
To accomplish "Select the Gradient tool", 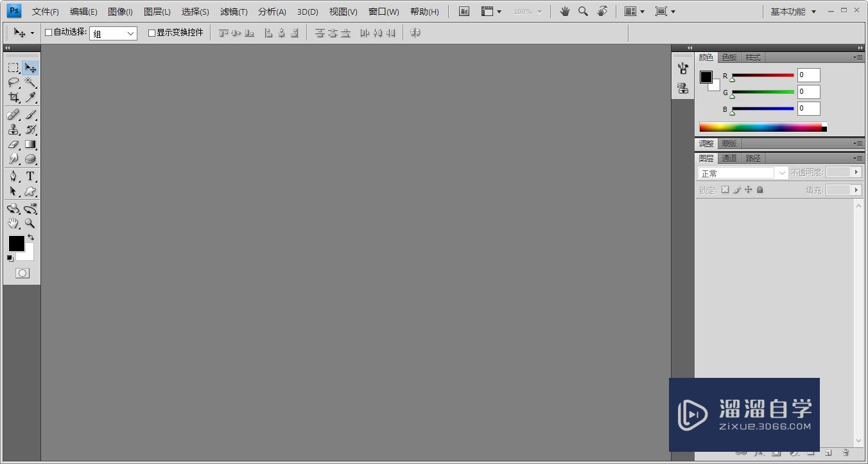I will (30, 144).
